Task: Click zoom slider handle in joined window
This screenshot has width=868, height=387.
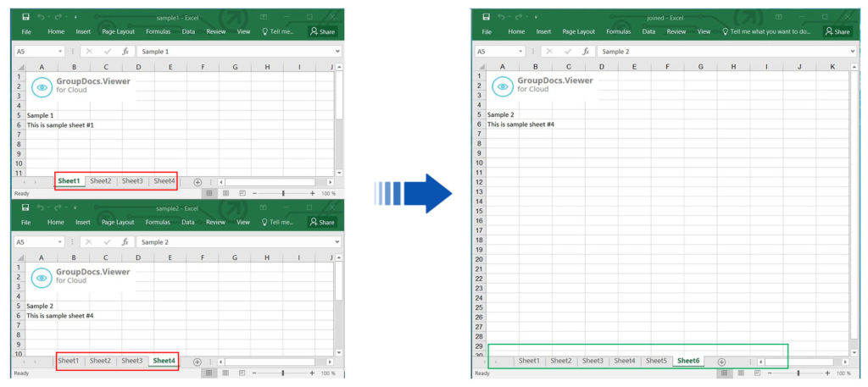Action: (x=798, y=373)
